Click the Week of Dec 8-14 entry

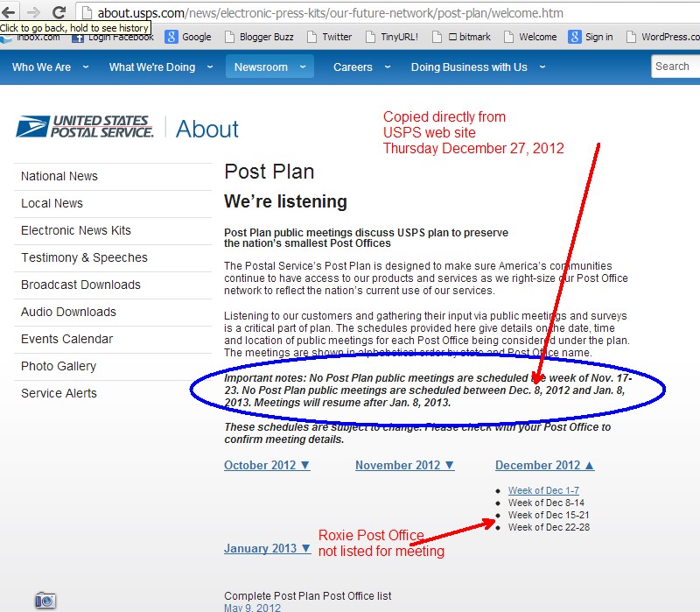[546, 503]
